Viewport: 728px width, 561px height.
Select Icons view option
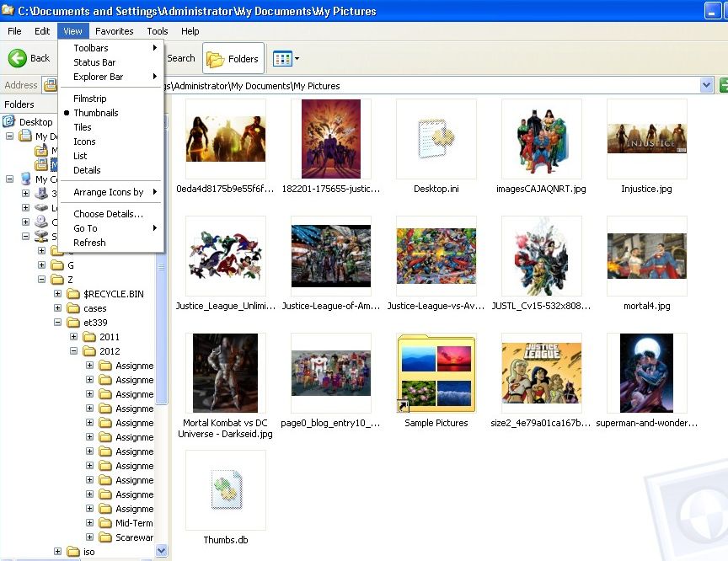(111, 142)
